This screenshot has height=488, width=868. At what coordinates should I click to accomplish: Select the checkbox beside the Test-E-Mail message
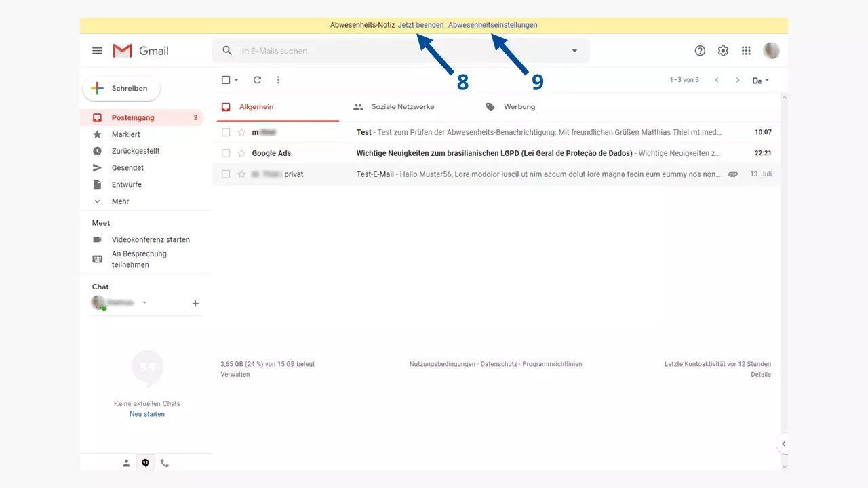[x=226, y=174]
